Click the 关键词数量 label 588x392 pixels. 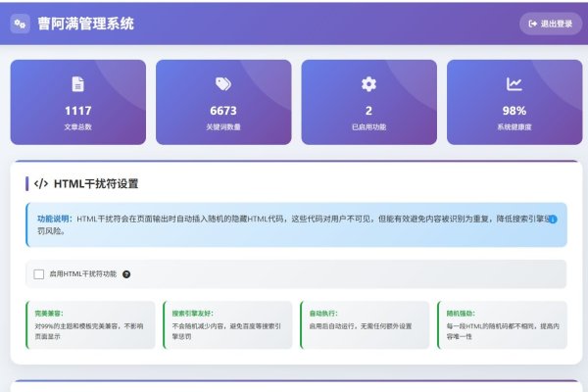click(x=223, y=126)
